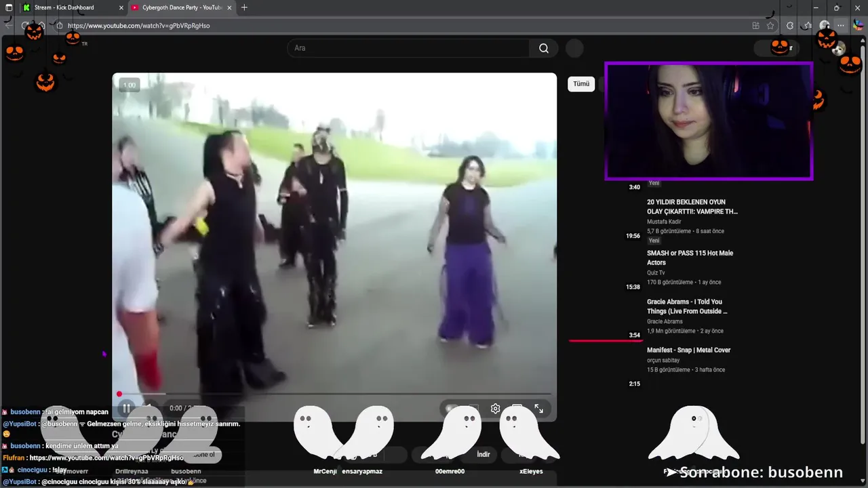Image resolution: width=868 pixels, height=488 pixels.
Task: Open the Mustafa Kadir channel name
Action: [x=664, y=222]
